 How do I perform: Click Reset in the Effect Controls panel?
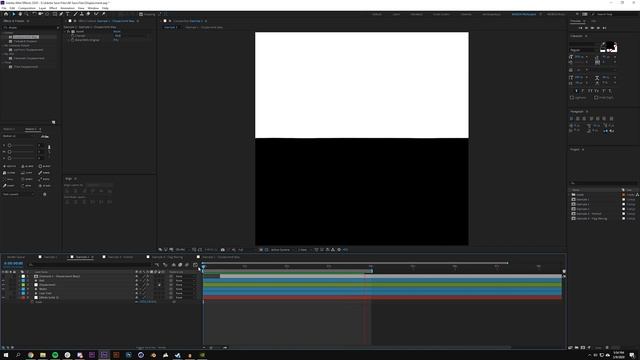coord(117,31)
